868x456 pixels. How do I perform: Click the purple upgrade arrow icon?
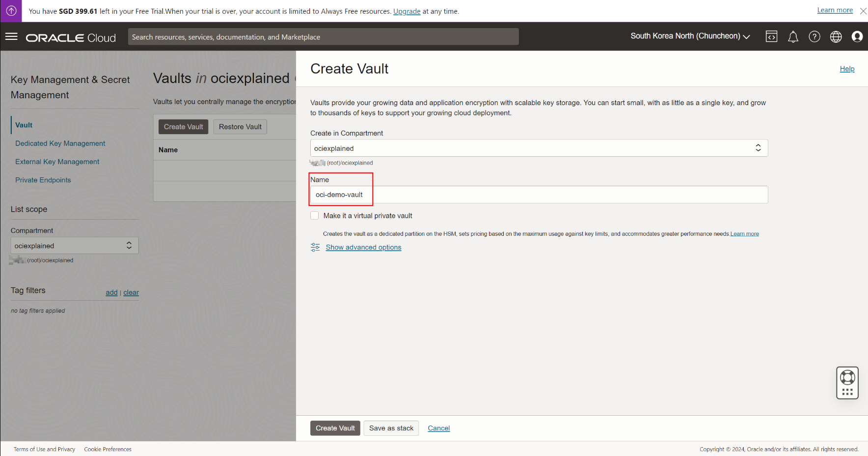point(11,11)
